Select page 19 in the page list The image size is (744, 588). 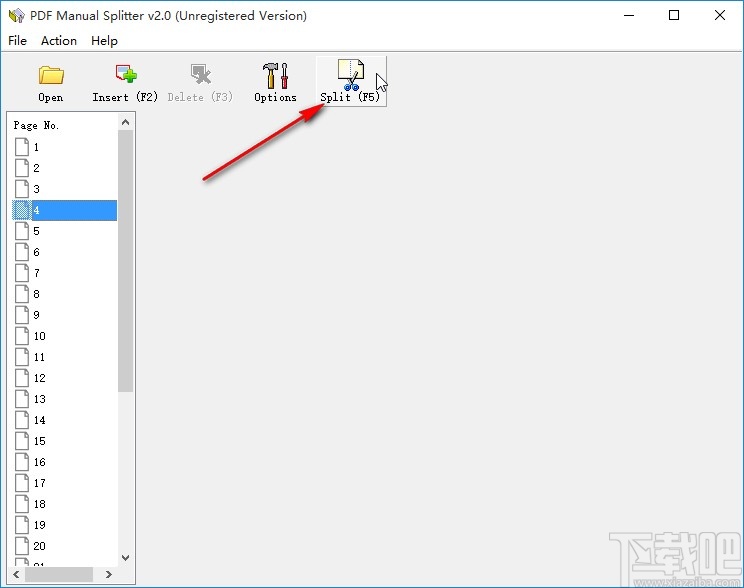[65, 525]
